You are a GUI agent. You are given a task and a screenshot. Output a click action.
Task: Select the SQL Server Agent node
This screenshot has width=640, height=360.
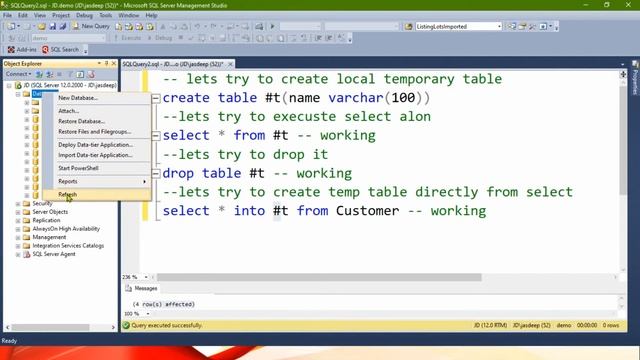[x=54, y=254]
